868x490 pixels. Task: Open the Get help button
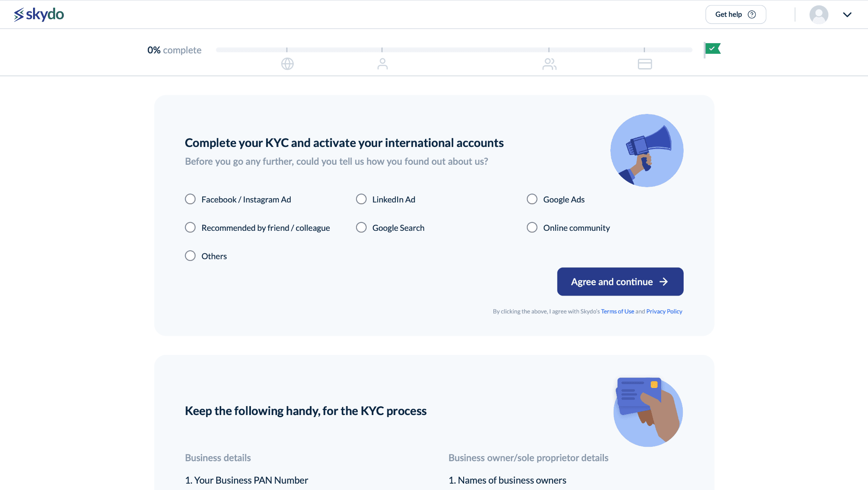[735, 14]
